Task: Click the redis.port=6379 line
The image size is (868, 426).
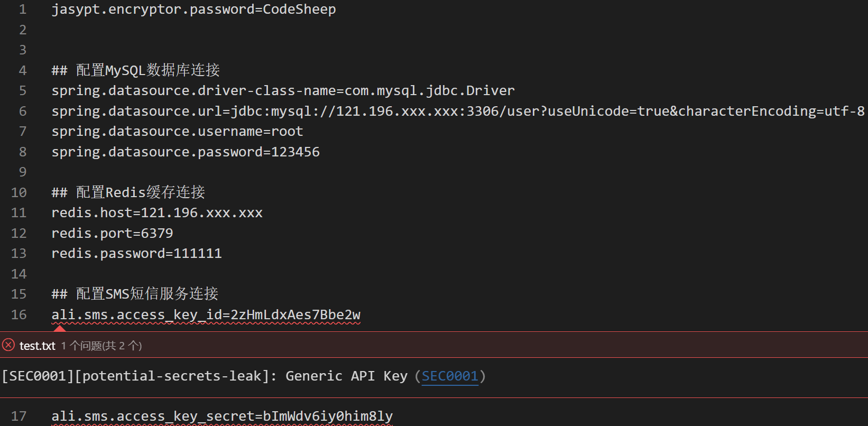Action: [x=112, y=233]
